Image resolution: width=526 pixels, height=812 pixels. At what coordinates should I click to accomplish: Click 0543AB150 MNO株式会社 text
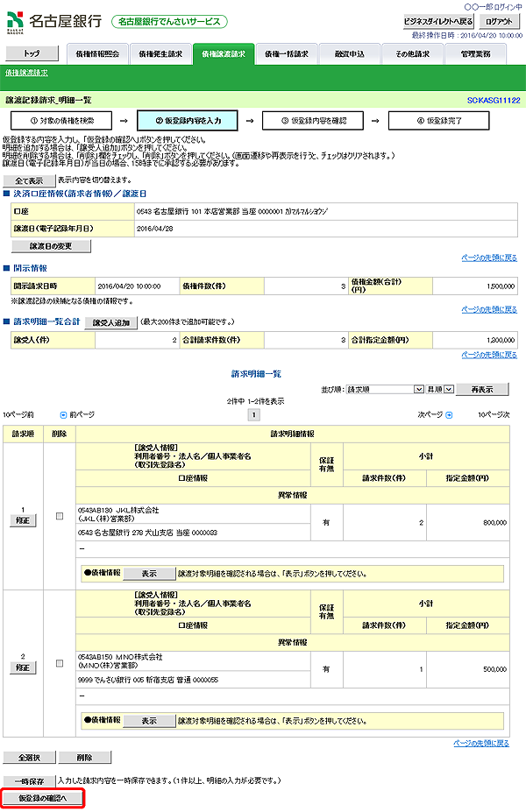click(x=120, y=657)
